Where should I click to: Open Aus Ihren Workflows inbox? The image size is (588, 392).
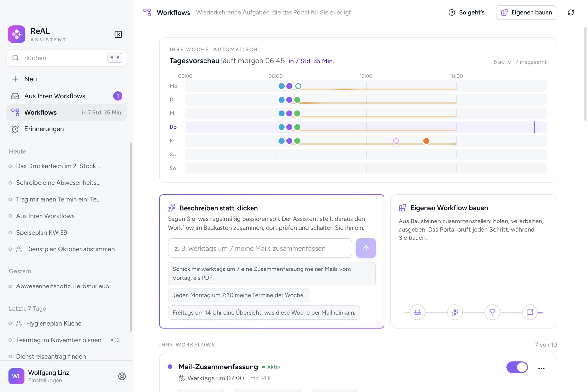[67, 96]
